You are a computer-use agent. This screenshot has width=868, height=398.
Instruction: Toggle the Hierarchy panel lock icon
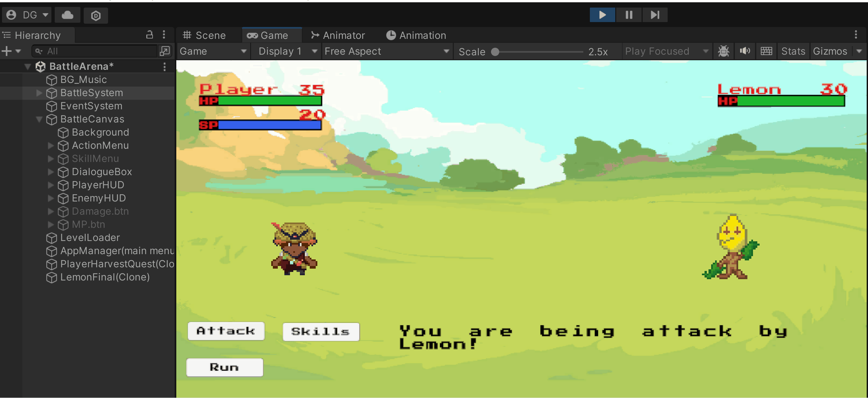(x=149, y=35)
